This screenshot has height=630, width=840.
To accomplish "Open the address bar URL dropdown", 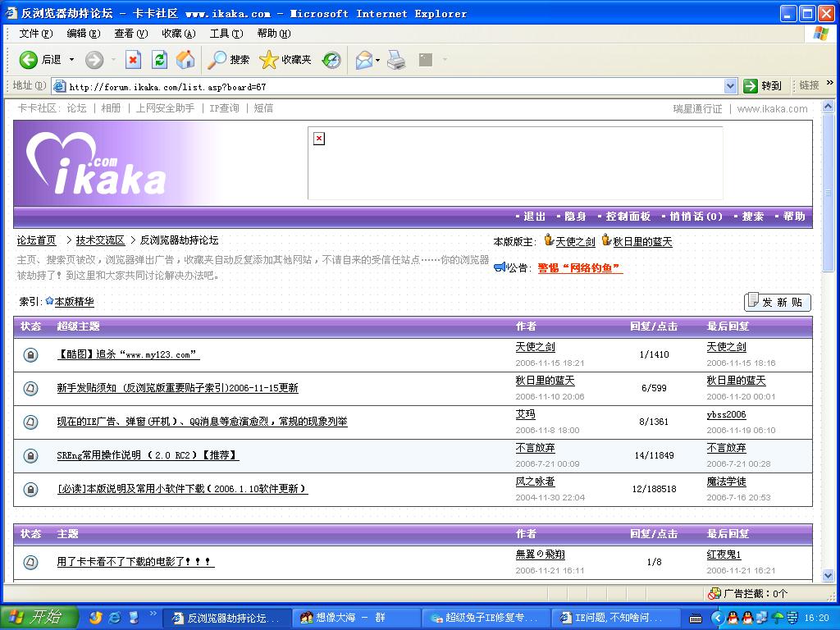I will tap(730, 85).
